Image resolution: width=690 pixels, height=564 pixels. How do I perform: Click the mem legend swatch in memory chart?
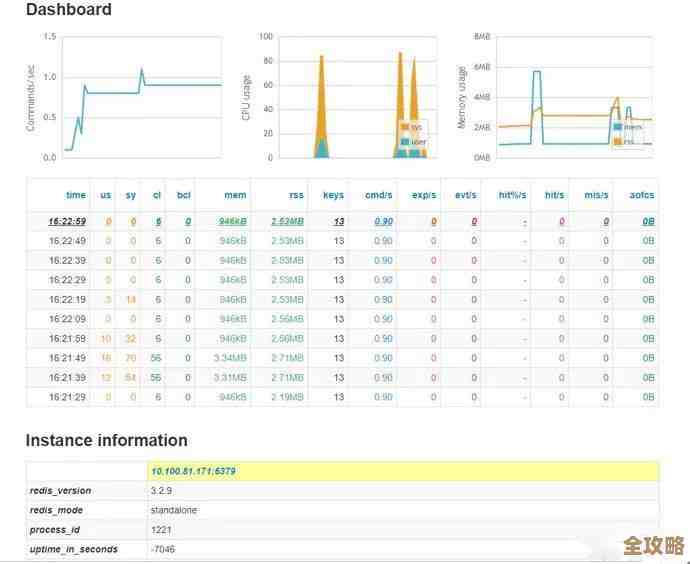point(618,127)
